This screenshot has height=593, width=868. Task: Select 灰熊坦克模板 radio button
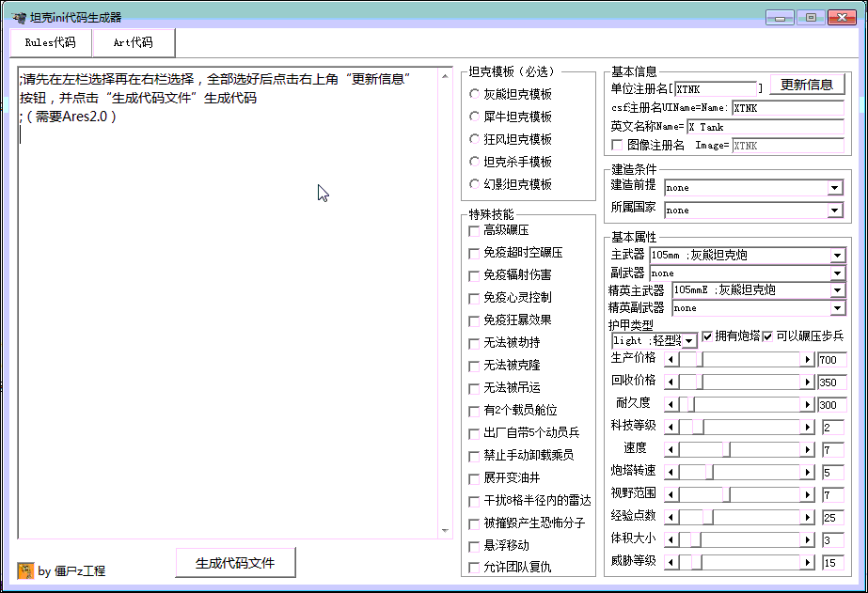[x=474, y=94]
